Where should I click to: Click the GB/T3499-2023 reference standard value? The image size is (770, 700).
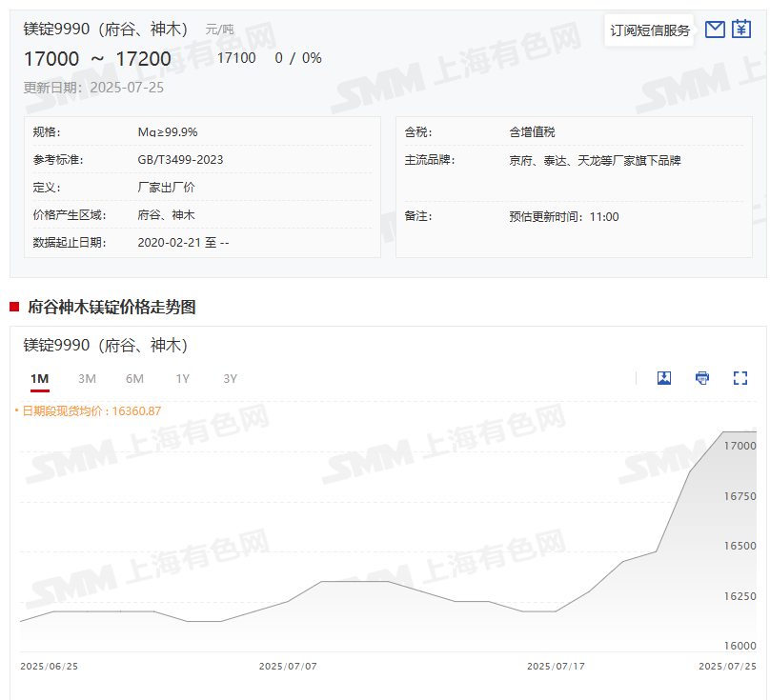[x=181, y=160]
